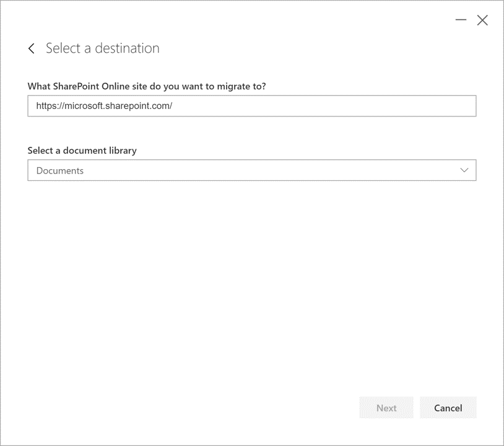
Task: Abort migration setup with Cancel
Action: (448, 408)
